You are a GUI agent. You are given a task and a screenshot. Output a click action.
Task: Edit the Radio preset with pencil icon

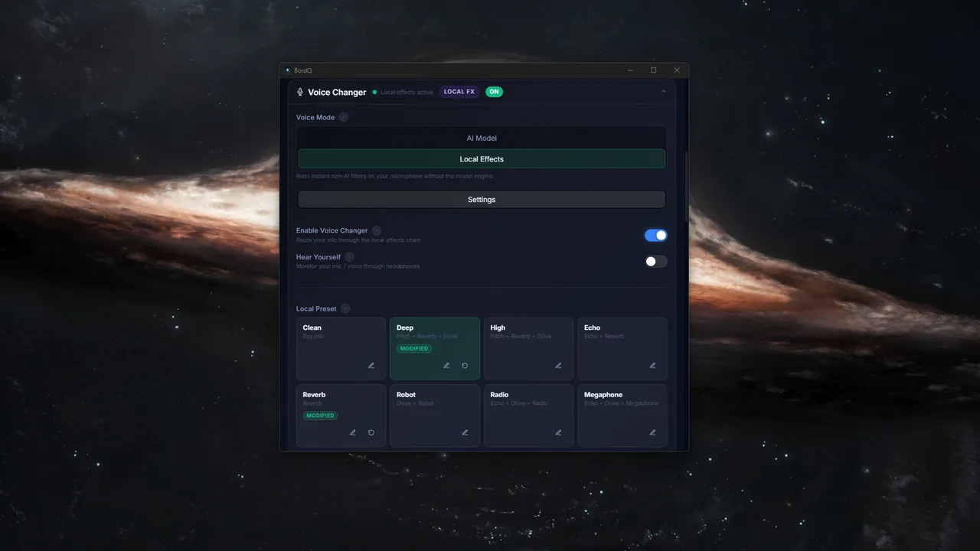559,432
